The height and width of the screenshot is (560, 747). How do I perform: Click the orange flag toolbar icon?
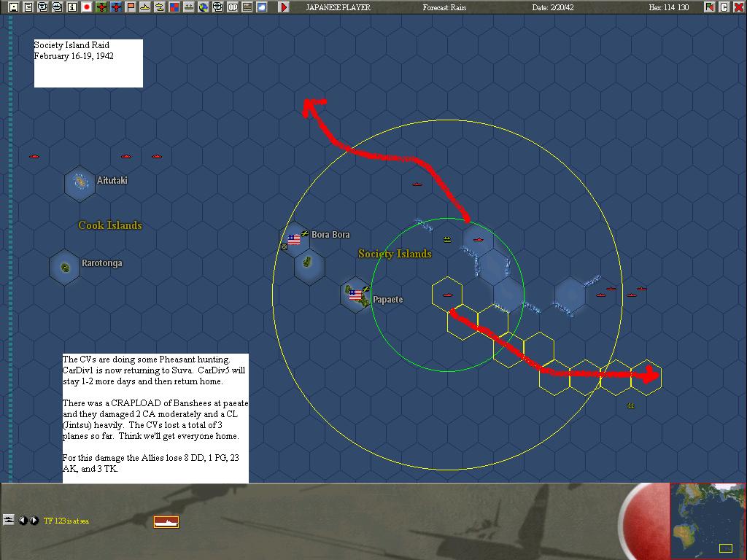131,7
